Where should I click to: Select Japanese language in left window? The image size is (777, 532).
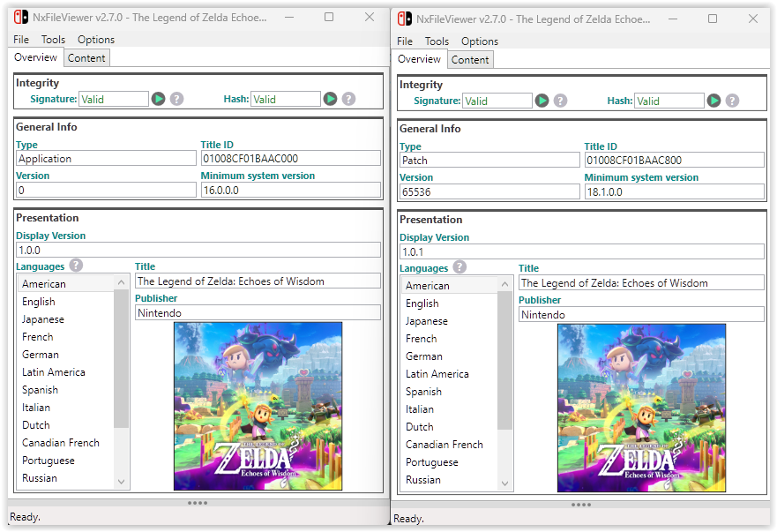(66, 319)
